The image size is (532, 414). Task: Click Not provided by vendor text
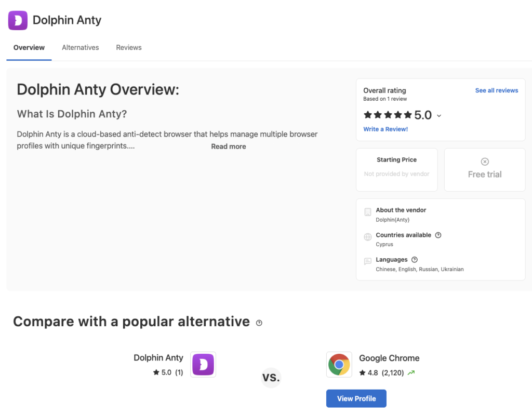396,173
